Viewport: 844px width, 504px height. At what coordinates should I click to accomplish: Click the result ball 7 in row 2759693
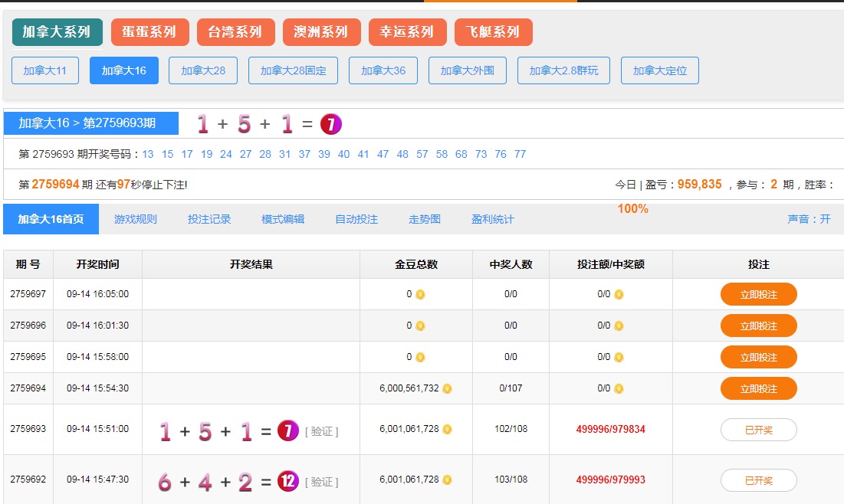tap(287, 431)
